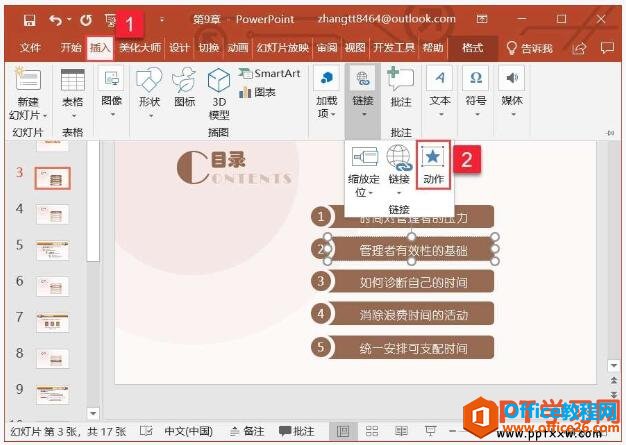Click the Comment (批注) ribbon icon

pyautogui.click(x=400, y=90)
